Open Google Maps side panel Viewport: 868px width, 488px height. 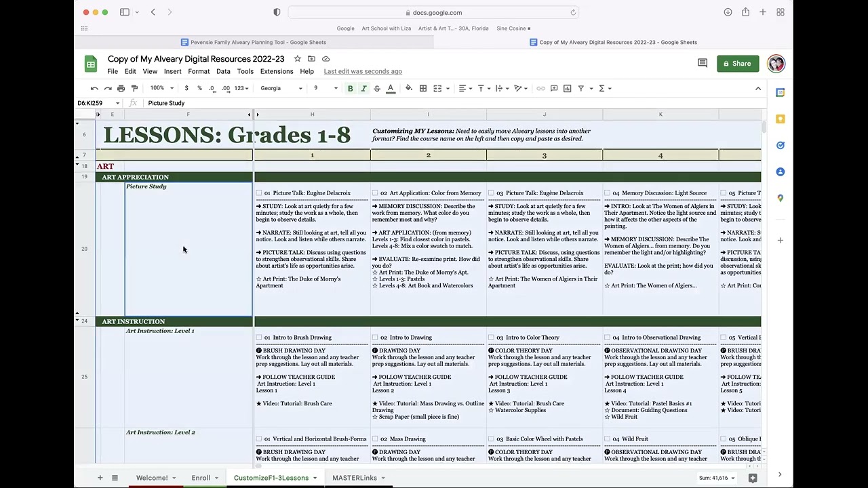pyautogui.click(x=781, y=198)
